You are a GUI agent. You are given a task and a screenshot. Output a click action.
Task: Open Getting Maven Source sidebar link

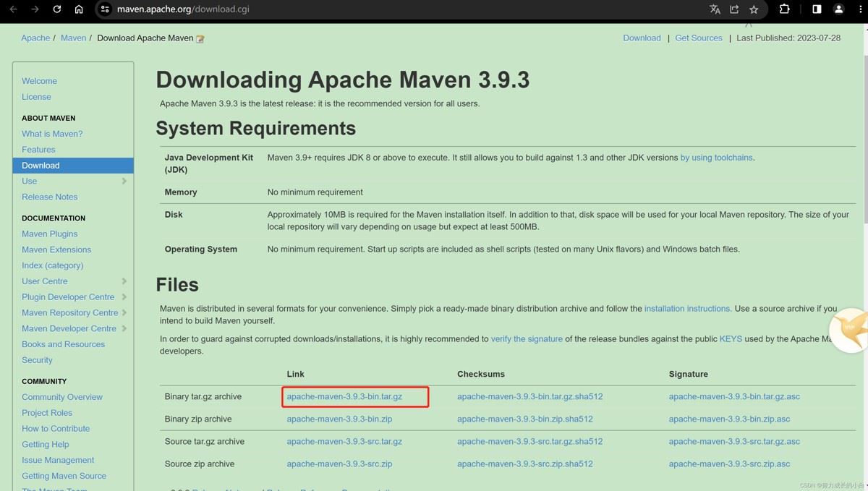pyautogui.click(x=64, y=477)
